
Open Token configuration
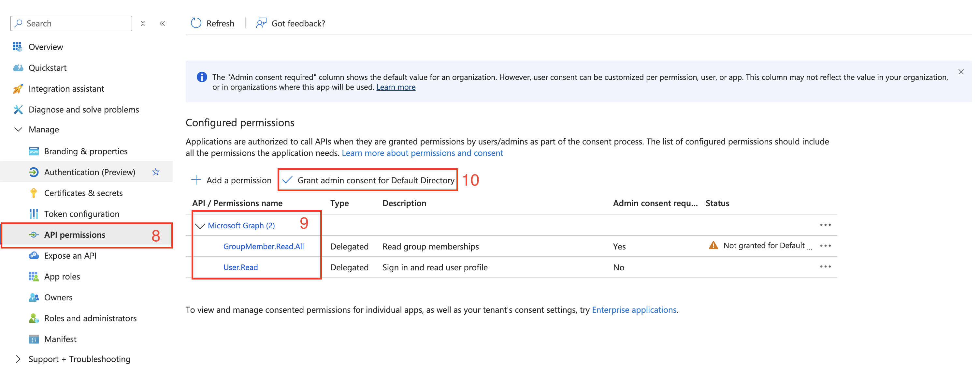coord(81,214)
